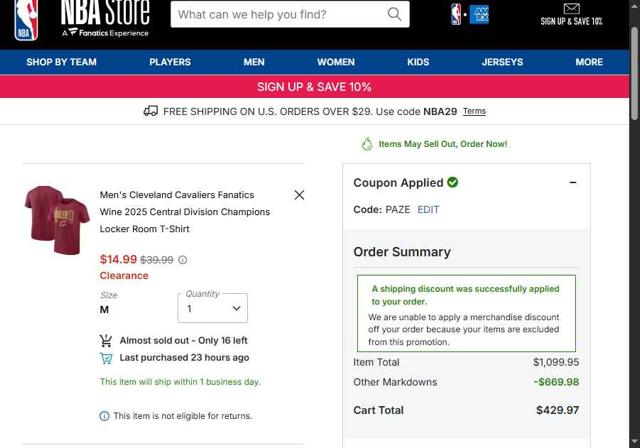Open the KIDS navigation menu

[418, 62]
